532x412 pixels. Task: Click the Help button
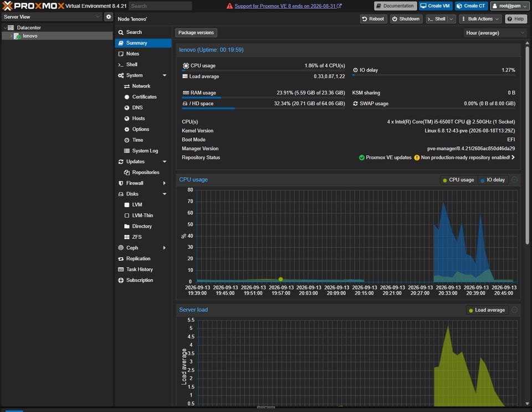pos(516,19)
